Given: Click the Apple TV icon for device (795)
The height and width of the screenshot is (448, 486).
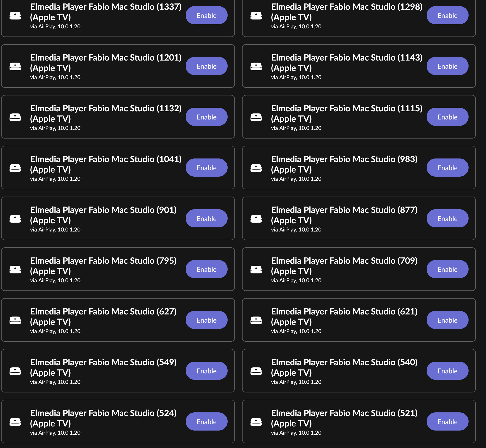Looking at the screenshot, I should (x=15, y=270).
